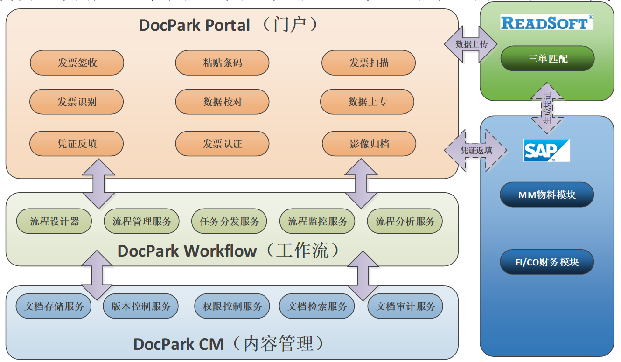Screen dimensions: 621x362
Task: Click the 粘贴条码 pill
Action: pyautogui.click(x=222, y=63)
